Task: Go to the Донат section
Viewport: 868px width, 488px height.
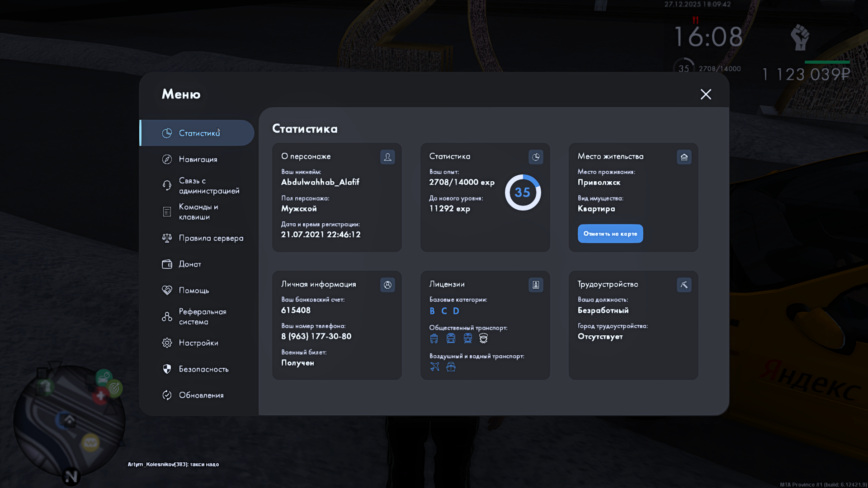Action: (x=189, y=264)
